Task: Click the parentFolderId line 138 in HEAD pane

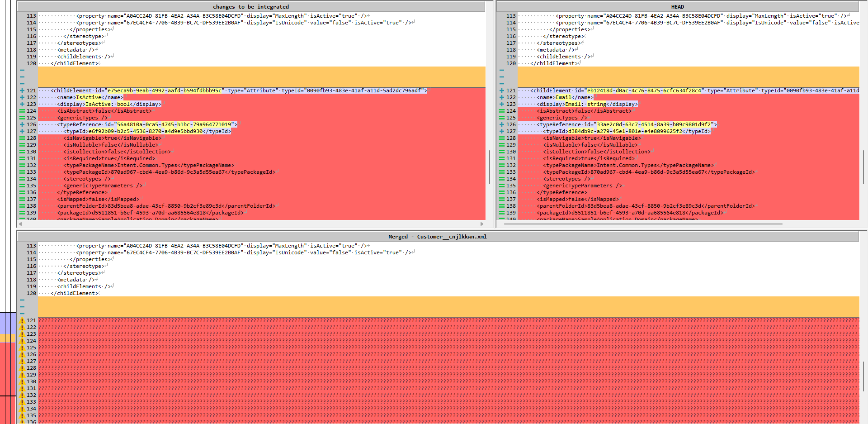Action: pos(646,206)
